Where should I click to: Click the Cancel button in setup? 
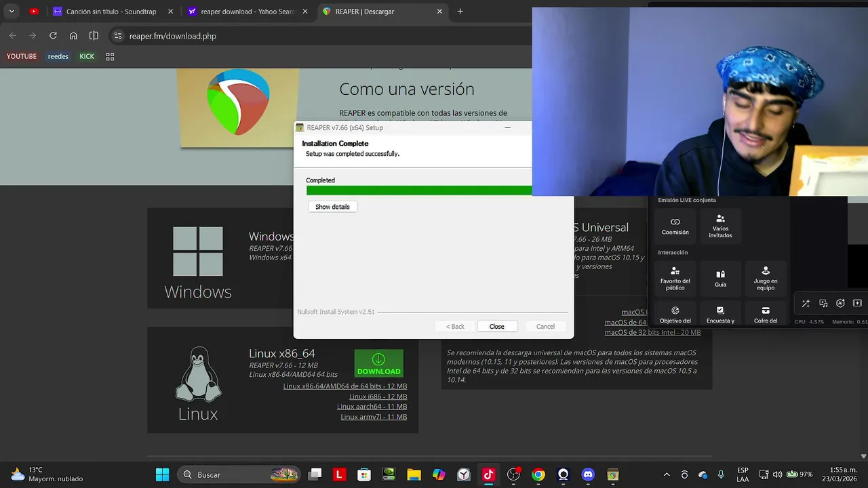pyautogui.click(x=545, y=327)
